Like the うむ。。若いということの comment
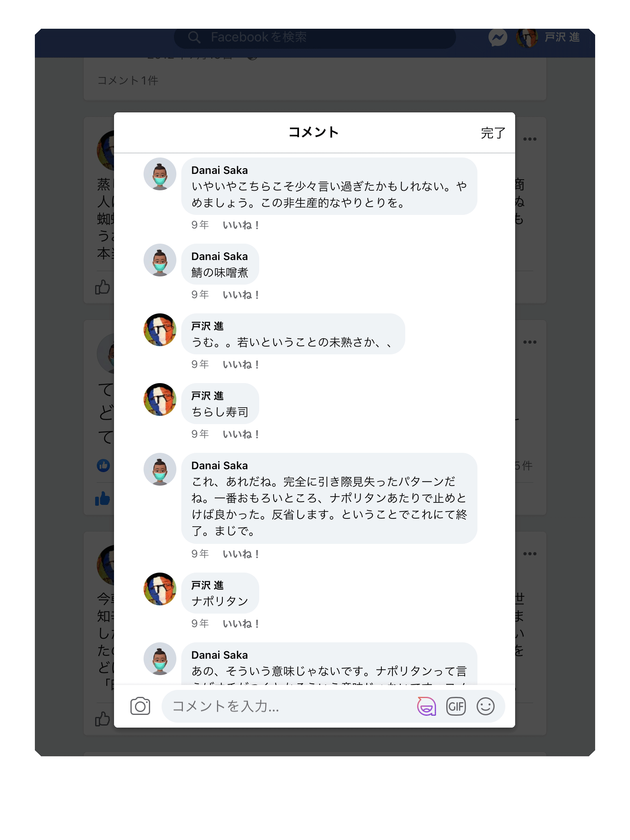 click(241, 365)
